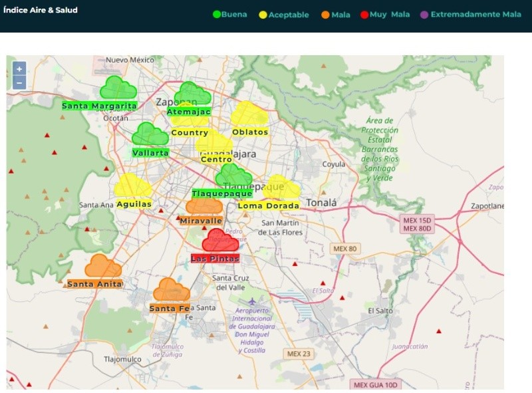
Task: Click the Tlaquepaque green cloud icon
Action: click(233, 176)
